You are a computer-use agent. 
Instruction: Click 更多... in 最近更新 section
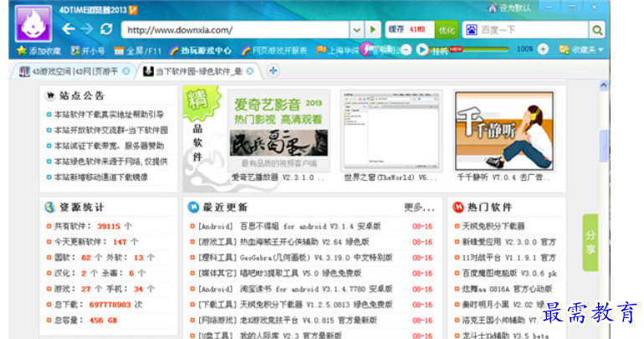tap(419, 208)
